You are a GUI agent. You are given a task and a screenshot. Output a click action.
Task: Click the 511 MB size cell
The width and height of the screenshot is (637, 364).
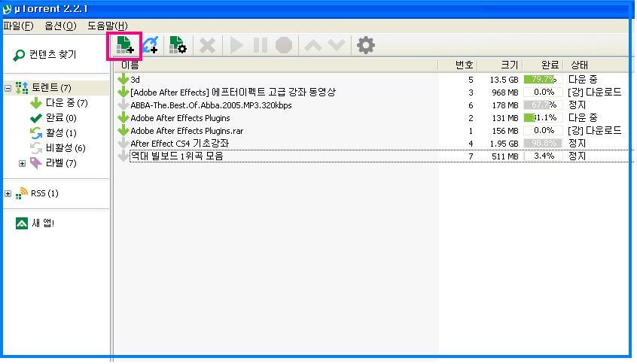[x=505, y=156]
